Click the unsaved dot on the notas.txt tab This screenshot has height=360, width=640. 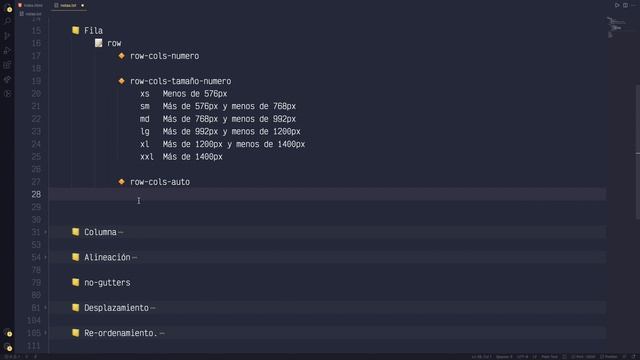click(82, 5)
